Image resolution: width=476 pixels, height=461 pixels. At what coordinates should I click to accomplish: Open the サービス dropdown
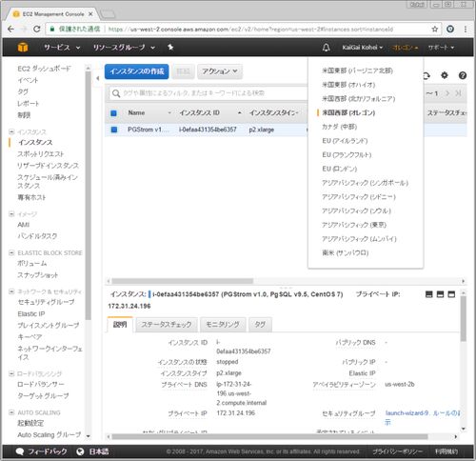[62, 48]
